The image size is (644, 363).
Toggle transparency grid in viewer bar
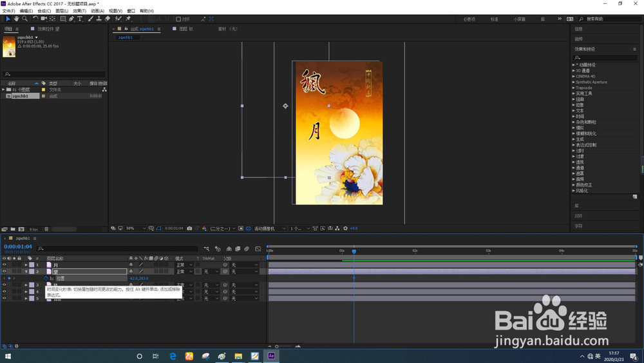pos(248,228)
